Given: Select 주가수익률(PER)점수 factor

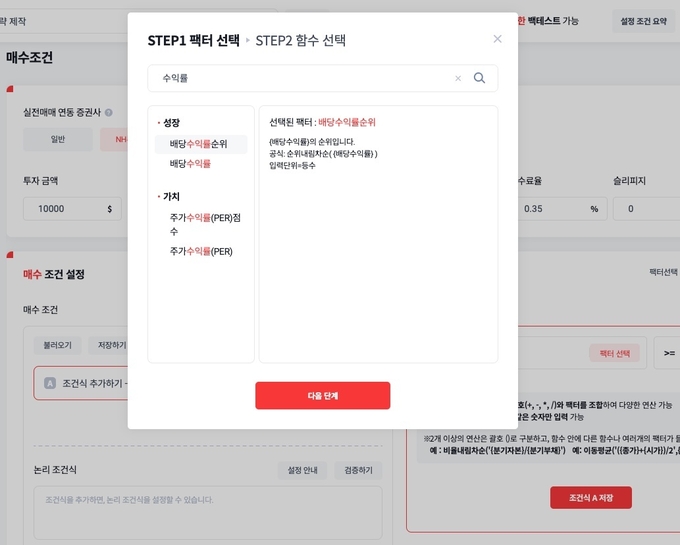Looking at the screenshot, I should [205, 225].
